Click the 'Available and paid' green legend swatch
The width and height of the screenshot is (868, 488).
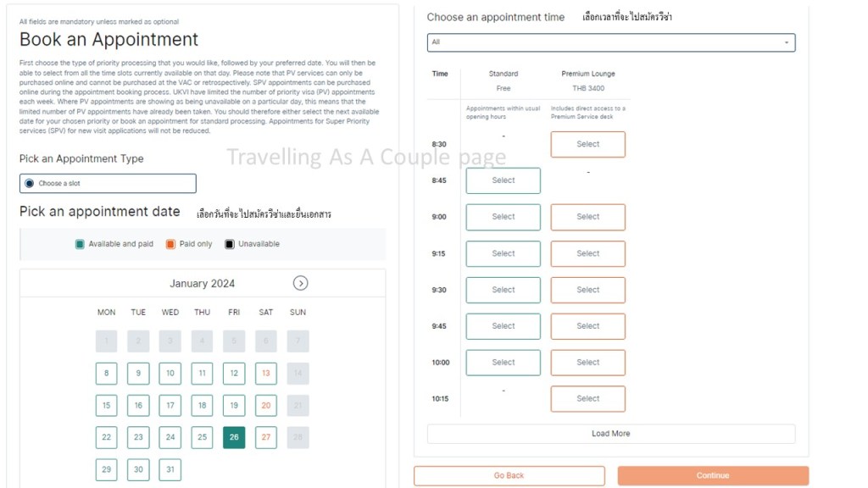pos(80,244)
